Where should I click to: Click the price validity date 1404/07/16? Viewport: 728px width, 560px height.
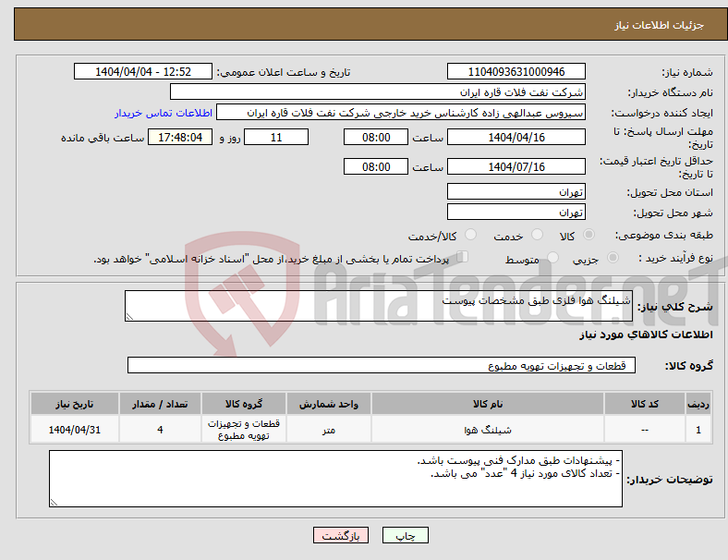coord(516,166)
